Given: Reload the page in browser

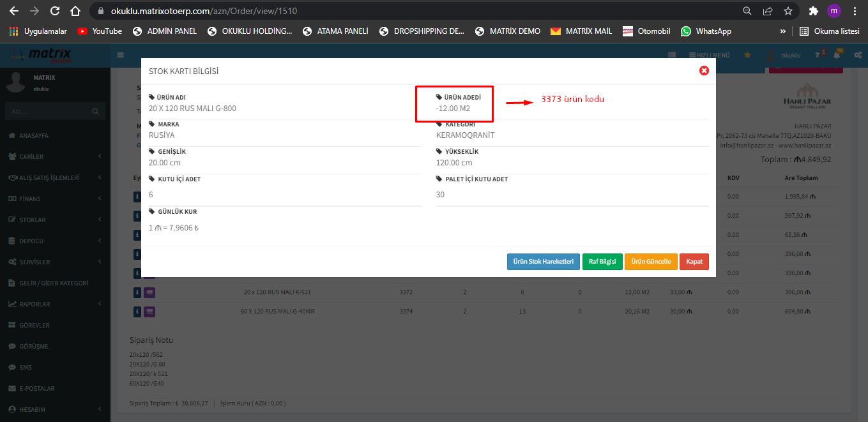Looking at the screenshot, I should [x=55, y=11].
